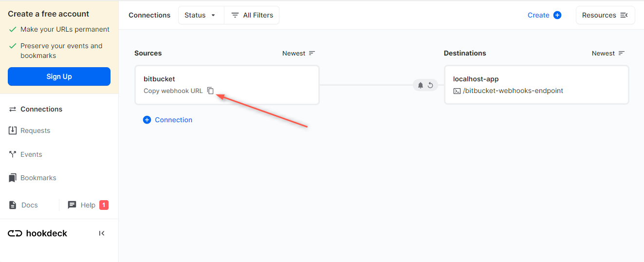Click the Create link
Screen dimensions: 644x262
(538, 15)
